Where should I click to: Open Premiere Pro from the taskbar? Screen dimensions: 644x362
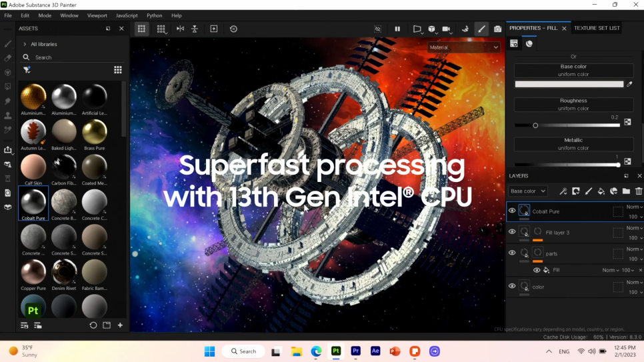pyautogui.click(x=356, y=351)
